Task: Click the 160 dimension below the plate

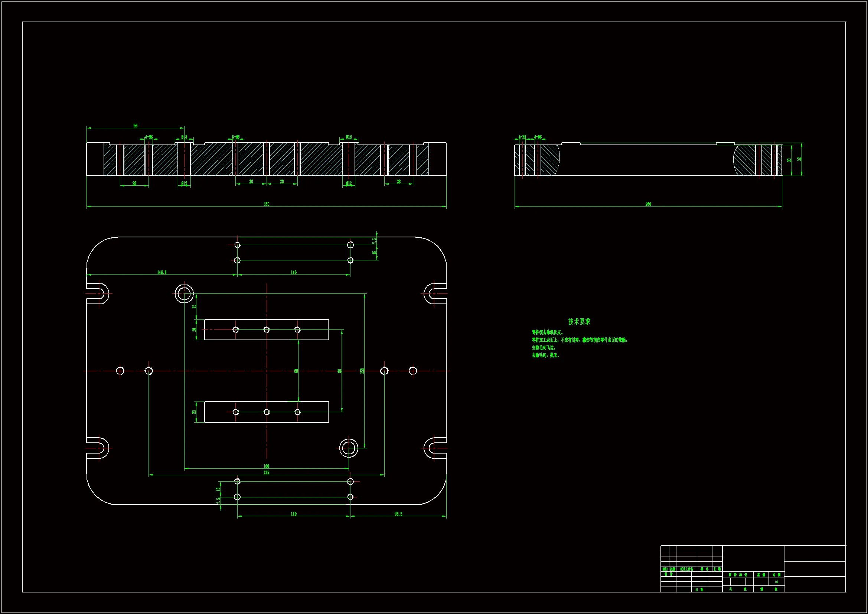Action: [266, 466]
